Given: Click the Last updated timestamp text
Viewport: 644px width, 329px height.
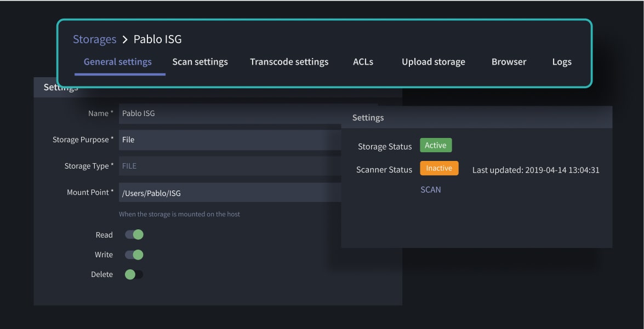Looking at the screenshot, I should [x=535, y=170].
